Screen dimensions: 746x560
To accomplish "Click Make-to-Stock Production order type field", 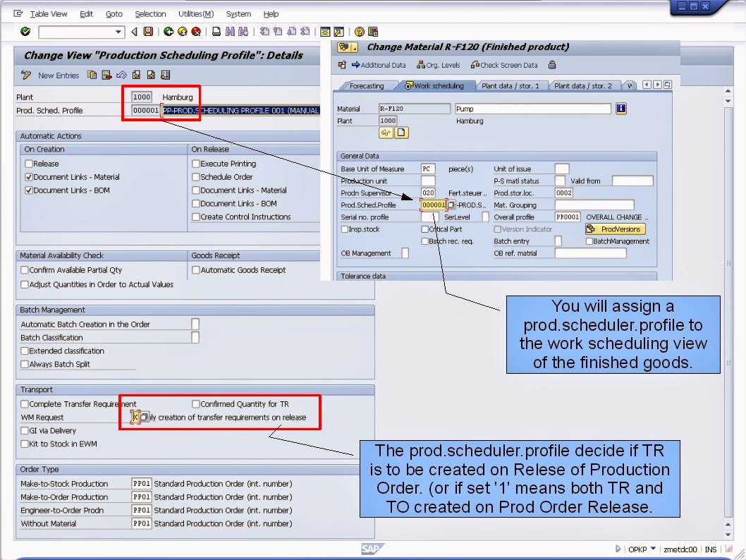I will click(x=141, y=484).
